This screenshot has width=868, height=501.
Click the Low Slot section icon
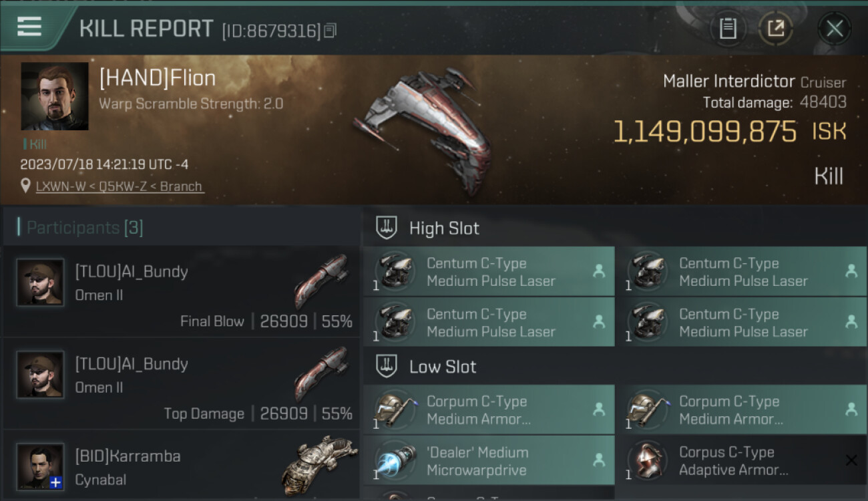(x=387, y=366)
